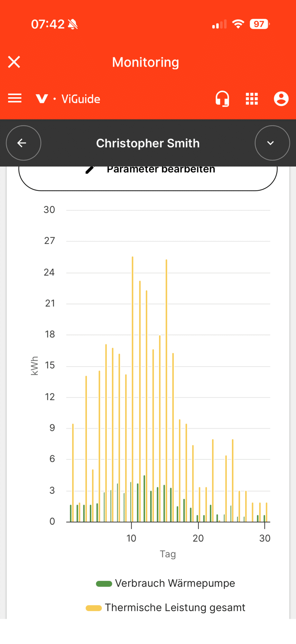Tap the ViGuide title text
Image resolution: width=296 pixels, height=644 pixels.
[81, 99]
